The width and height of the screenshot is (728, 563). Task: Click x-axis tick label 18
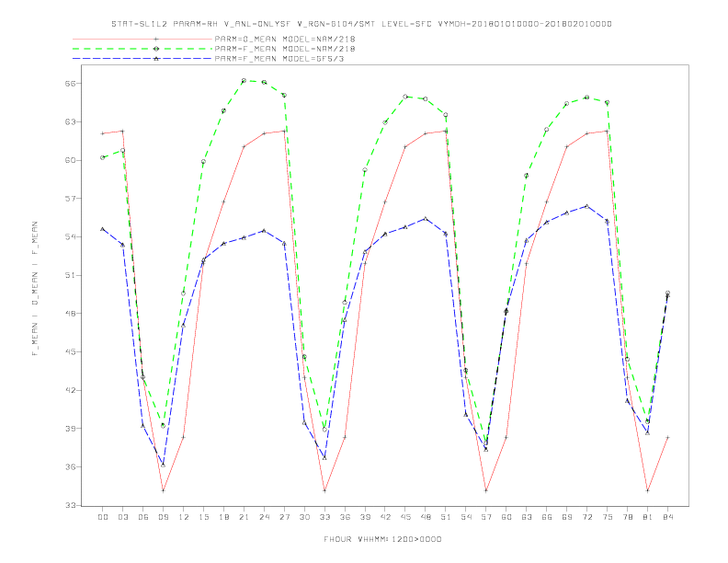(x=223, y=517)
